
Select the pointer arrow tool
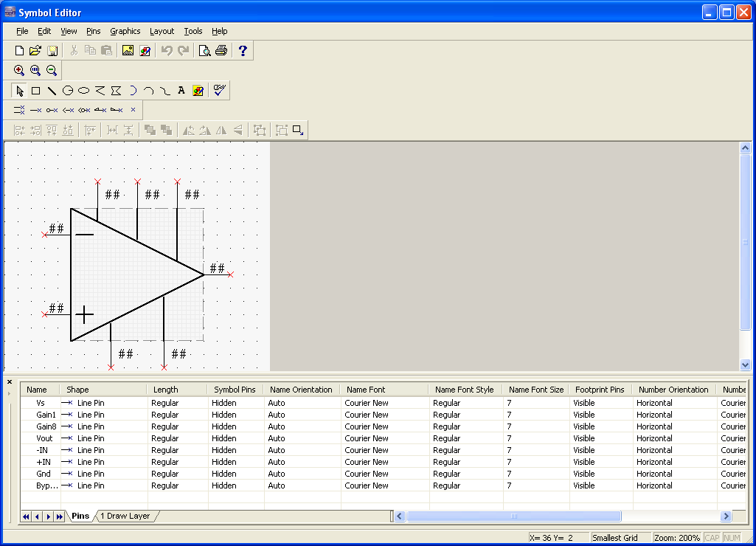(x=19, y=91)
